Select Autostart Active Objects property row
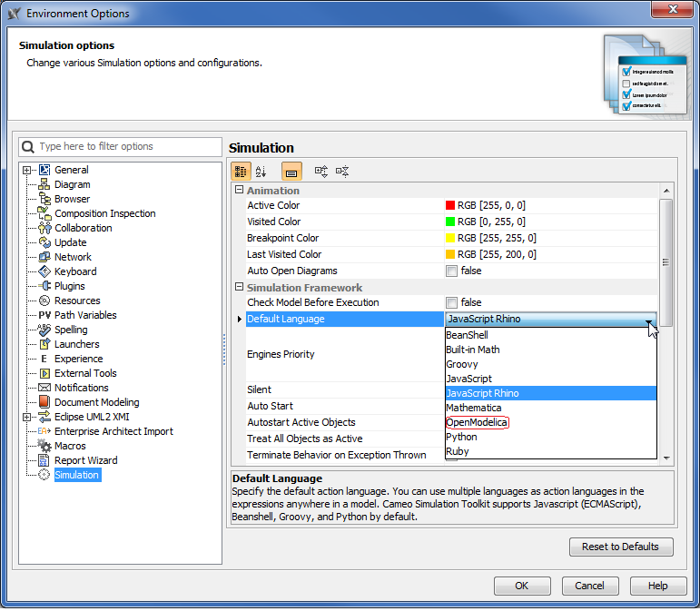 click(x=345, y=423)
